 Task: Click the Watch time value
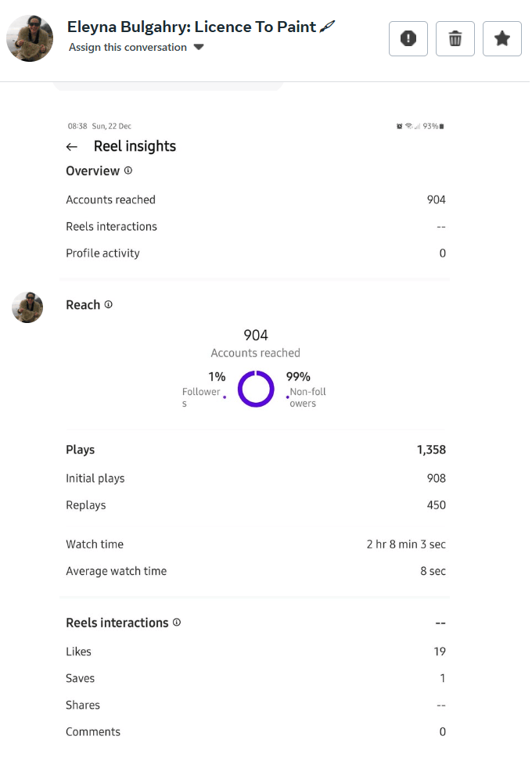[x=408, y=546]
